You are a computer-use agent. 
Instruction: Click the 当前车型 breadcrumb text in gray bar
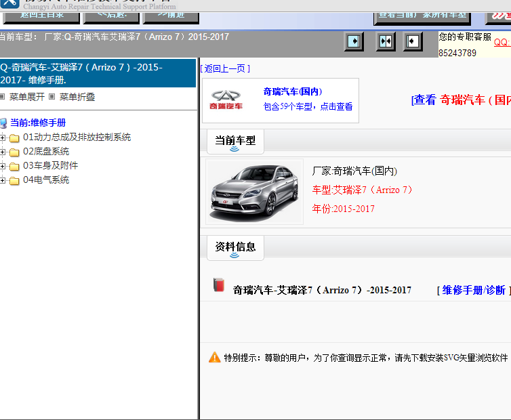114,37
